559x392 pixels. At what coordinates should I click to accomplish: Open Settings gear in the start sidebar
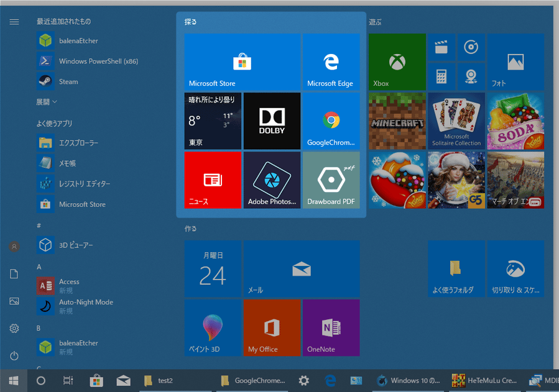(14, 328)
